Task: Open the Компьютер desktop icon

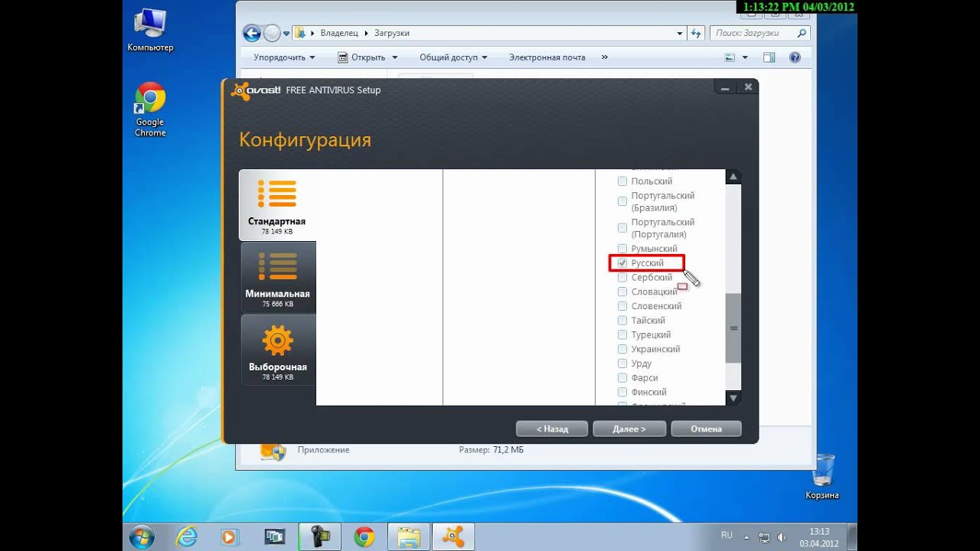Action: point(150,31)
